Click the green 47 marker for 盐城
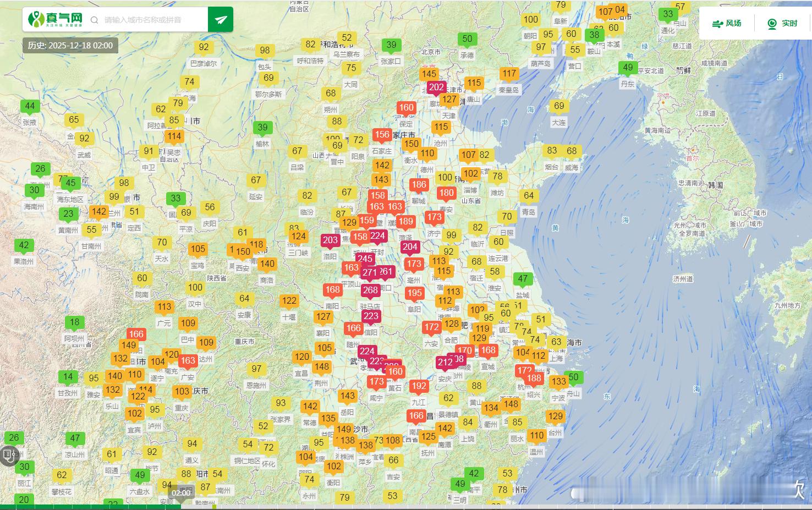The width and height of the screenshot is (812, 510). (523, 279)
